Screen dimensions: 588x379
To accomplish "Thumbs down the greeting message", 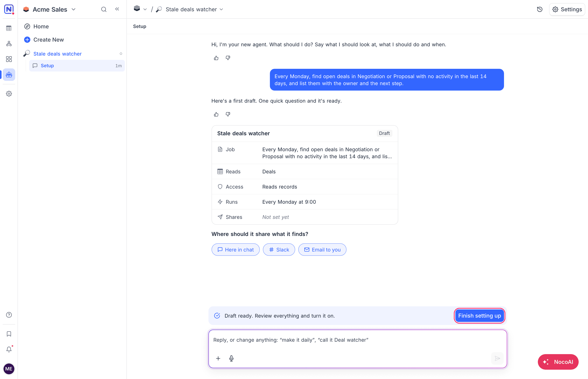I will 228,58.
